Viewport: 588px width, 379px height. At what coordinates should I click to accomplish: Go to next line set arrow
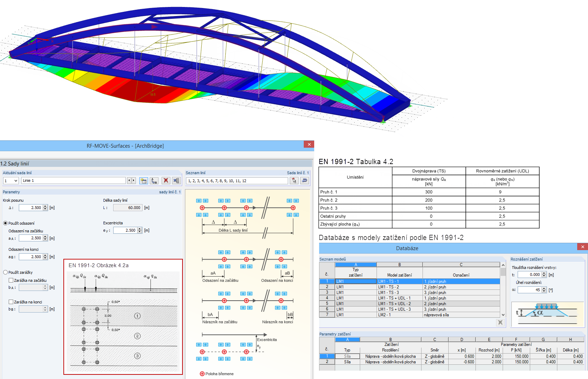134,180
